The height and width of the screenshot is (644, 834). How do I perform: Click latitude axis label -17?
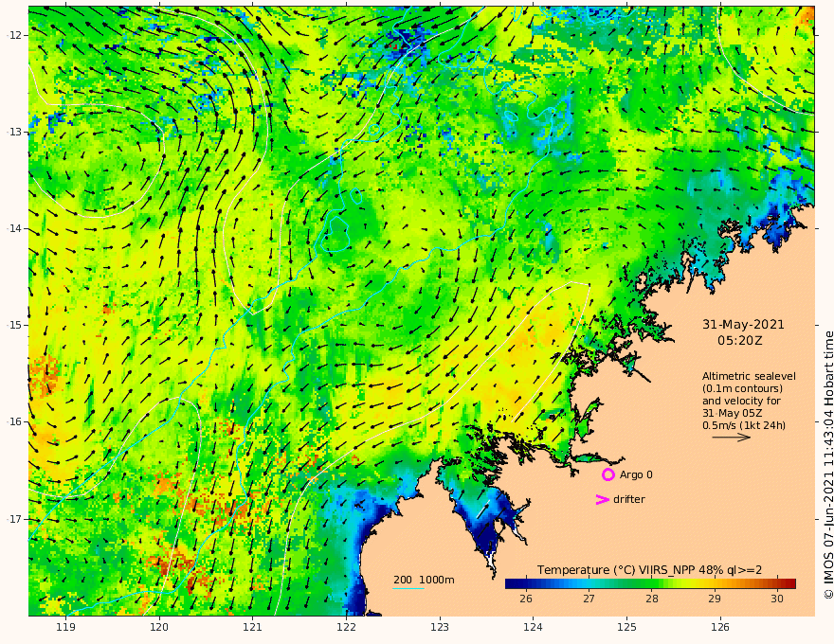[13, 519]
